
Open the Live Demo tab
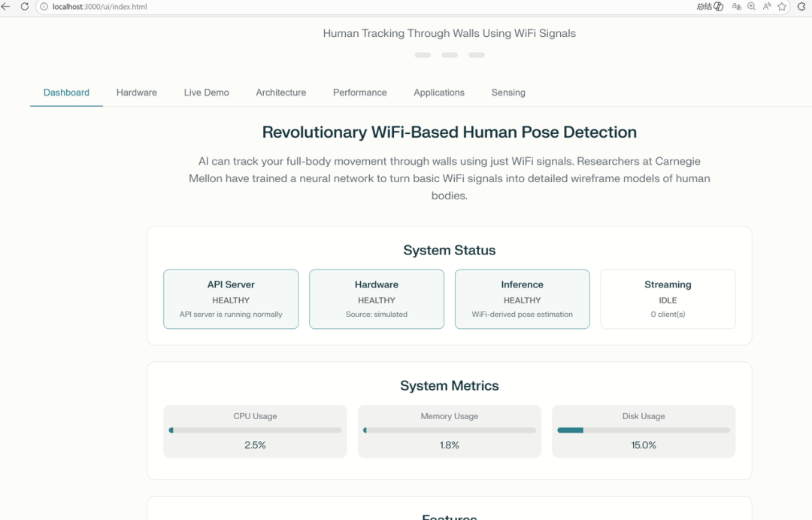[206, 93]
